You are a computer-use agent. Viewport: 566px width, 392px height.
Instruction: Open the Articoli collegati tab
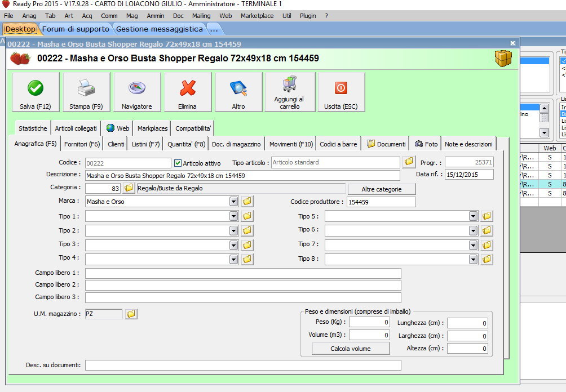click(76, 128)
